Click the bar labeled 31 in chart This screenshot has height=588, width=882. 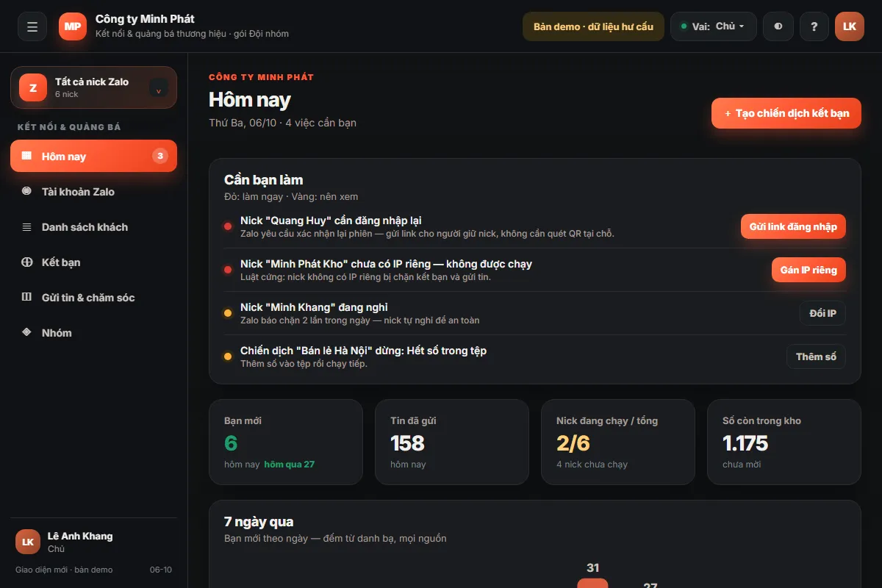click(592, 583)
